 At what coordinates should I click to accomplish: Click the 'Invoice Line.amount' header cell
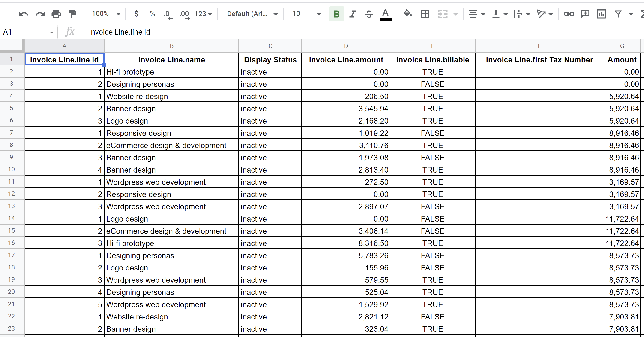tap(346, 59)
